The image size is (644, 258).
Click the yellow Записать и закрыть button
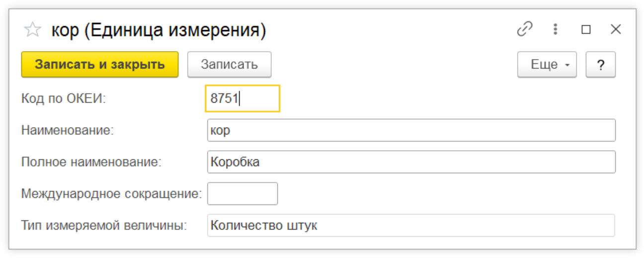pyautogui.click(x=99, y=64)
